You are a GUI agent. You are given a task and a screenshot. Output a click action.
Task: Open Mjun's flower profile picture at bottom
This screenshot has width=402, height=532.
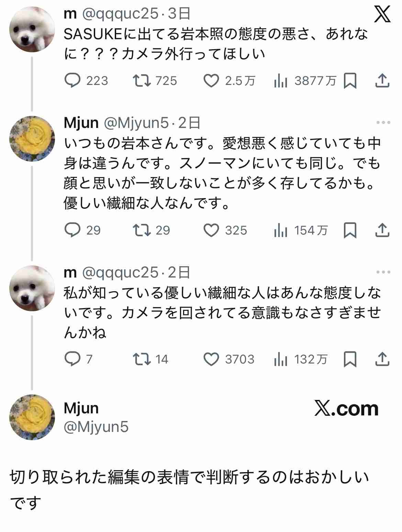(32, 417)
